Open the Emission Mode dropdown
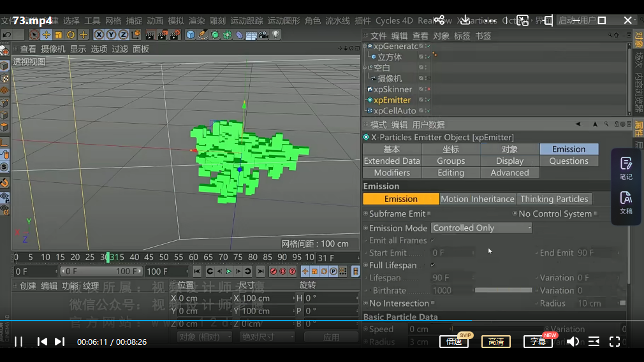 coord(481,228)
